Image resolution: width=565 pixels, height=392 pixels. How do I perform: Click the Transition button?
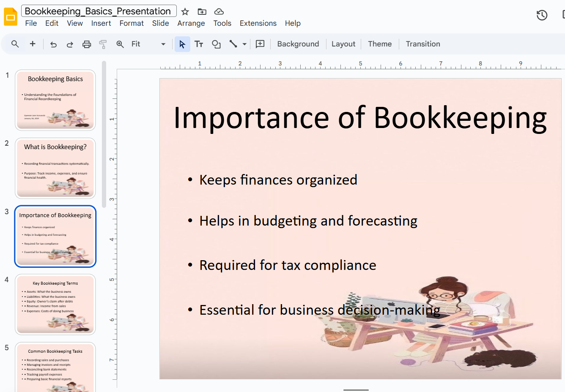click(423, 44)
